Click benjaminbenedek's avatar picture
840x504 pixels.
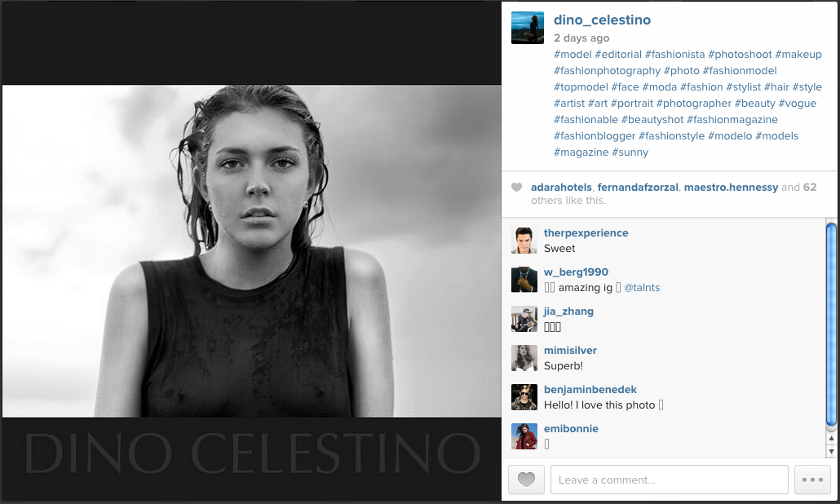524,397
